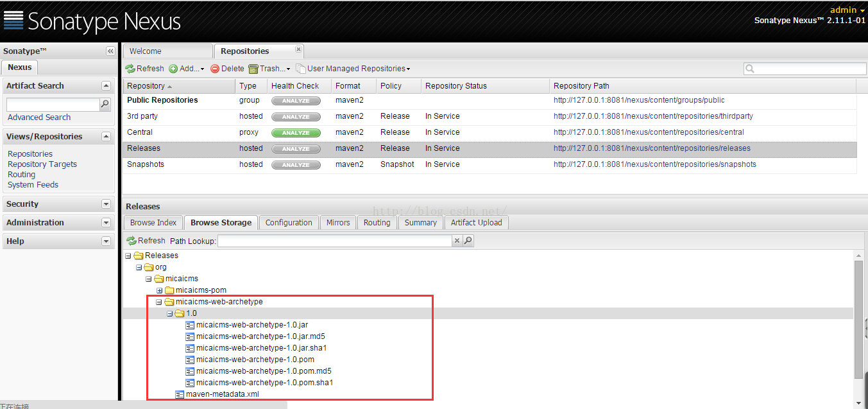Collapse the Sonatype left sidebar panel
The image size is (868, 409).
click(x=110, y=51)
